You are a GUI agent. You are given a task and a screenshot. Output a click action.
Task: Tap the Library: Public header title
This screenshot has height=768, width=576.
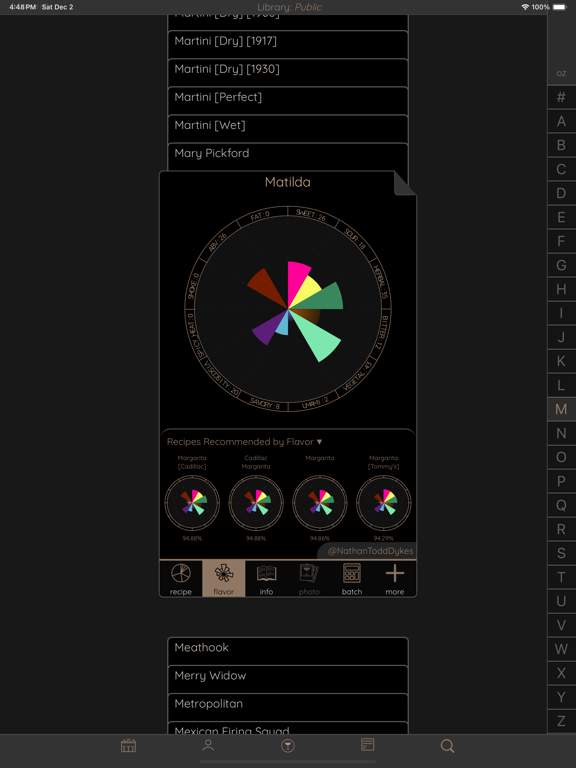pos(289,7)
